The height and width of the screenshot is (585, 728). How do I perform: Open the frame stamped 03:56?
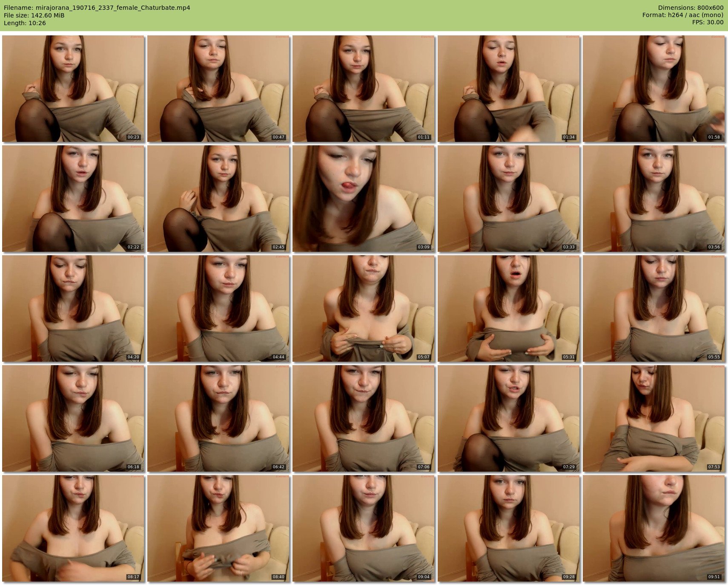point(654,199)
